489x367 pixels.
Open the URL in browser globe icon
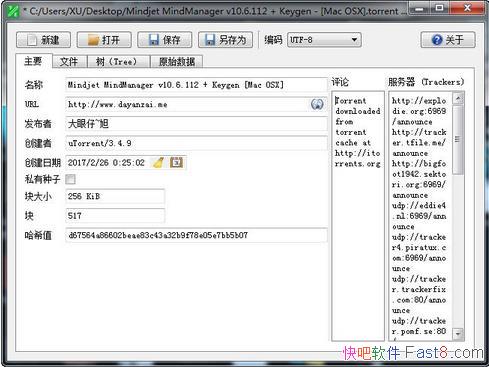(317, 104)
